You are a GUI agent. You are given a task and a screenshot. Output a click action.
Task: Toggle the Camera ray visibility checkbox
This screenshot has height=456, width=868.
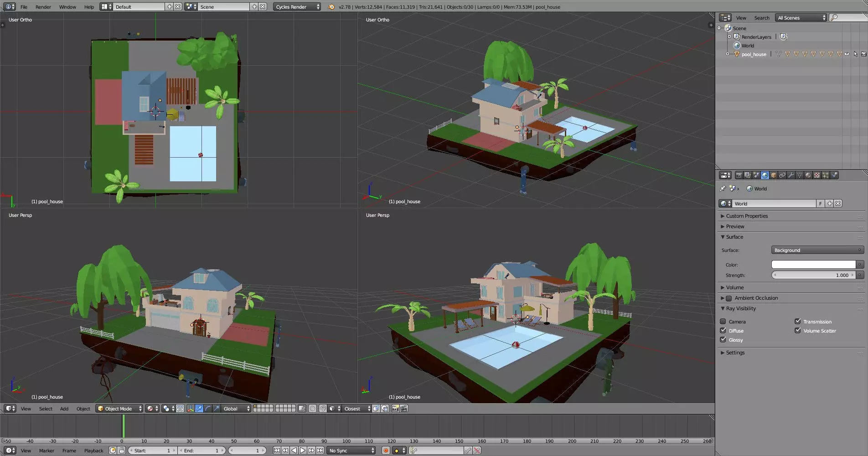click(723, 322)
